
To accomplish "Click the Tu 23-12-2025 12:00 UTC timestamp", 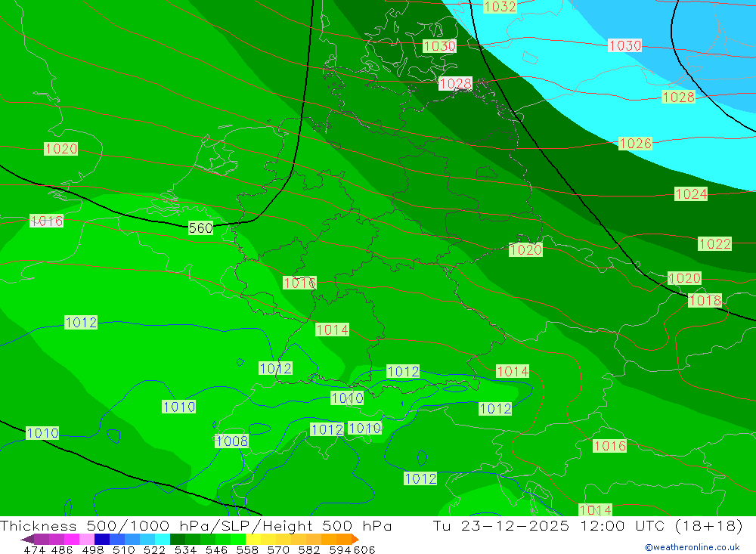I will click(x=548, y=525).
